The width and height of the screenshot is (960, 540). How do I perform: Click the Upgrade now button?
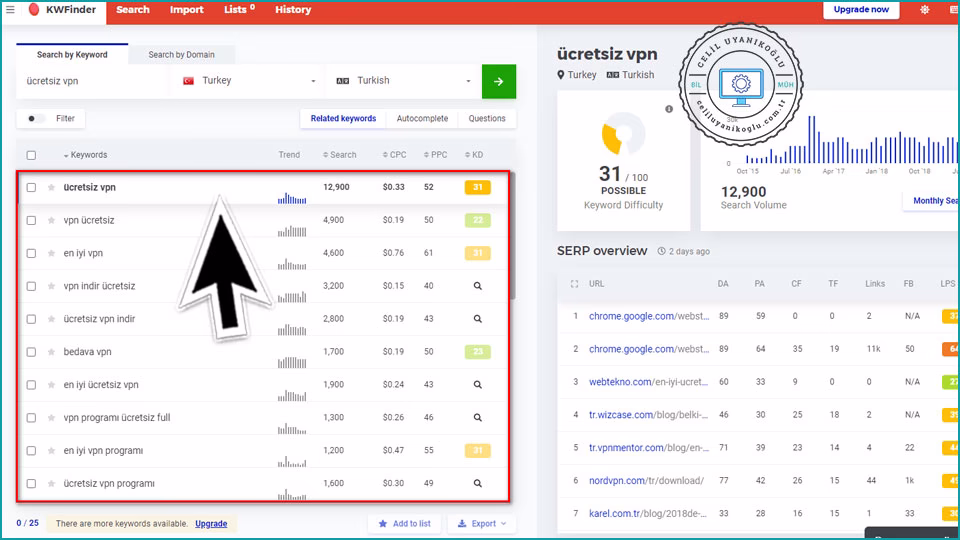pos(861,10)
